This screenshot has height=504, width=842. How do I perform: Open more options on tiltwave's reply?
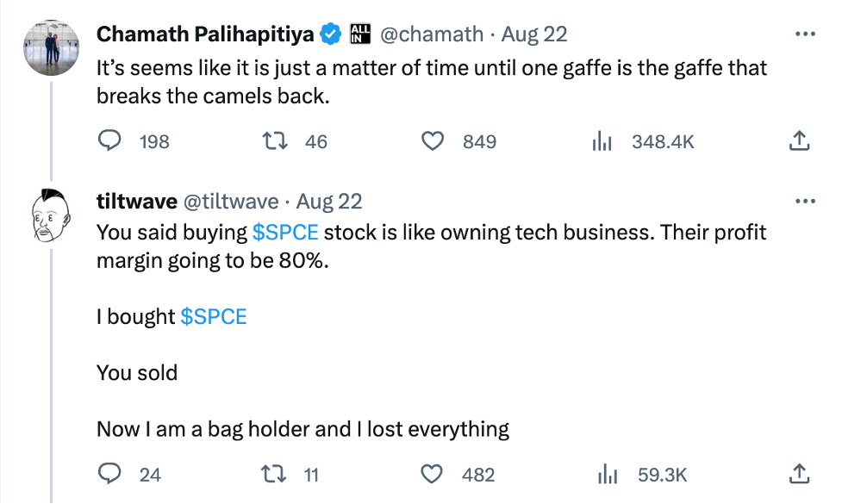(x=805, y=200)
